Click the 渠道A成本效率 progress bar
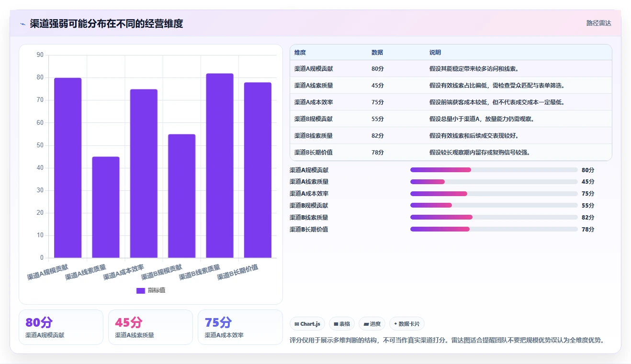The width and height of the screenshot is (631, 364). click(494, 194)
